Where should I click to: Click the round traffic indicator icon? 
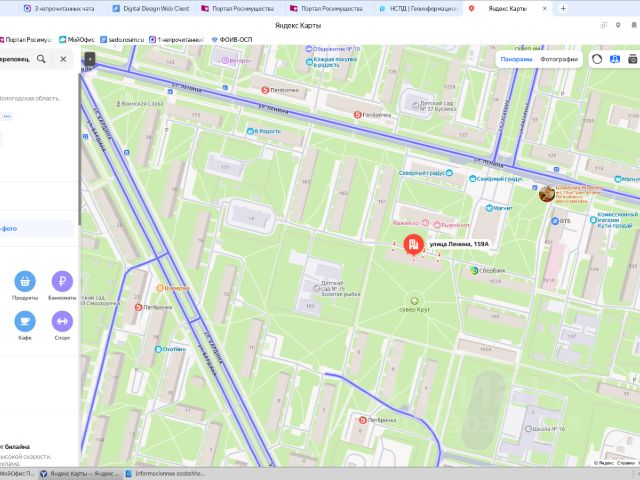coord(597,59)
